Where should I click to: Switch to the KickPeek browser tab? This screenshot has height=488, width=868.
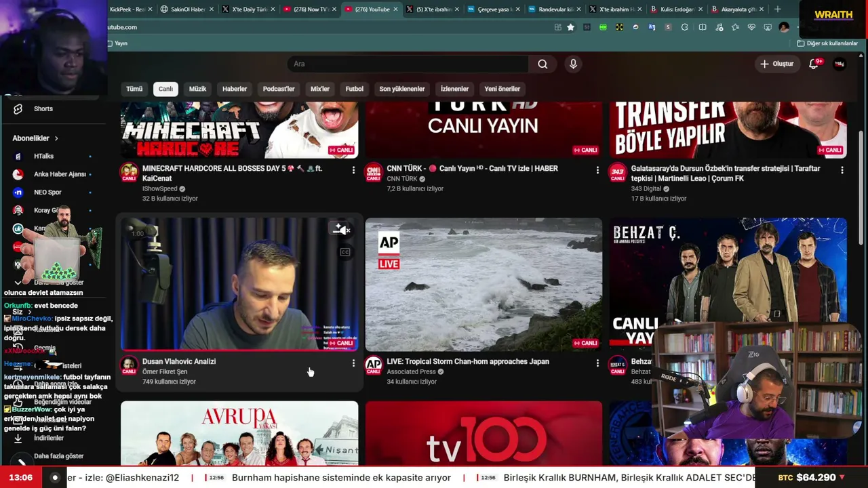click(x=127, y=9)
